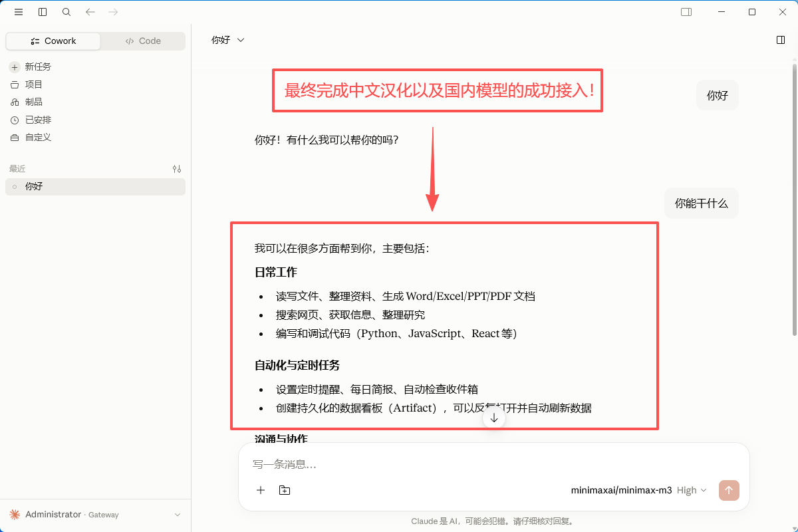Screen dimensions: 798x532
Task: Click the Gateway label beside Administrator
Action: pos(104,515)
